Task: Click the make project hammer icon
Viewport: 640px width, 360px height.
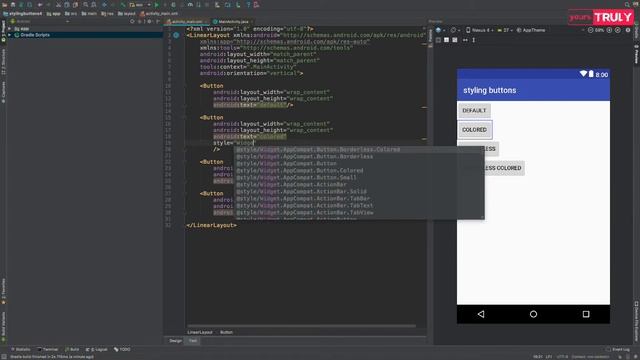Action: point(122,5)
